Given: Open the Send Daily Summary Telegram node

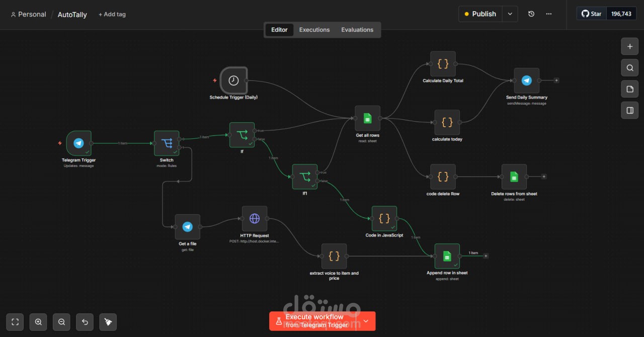Looking at the screenshot, I should pos(527,80).
